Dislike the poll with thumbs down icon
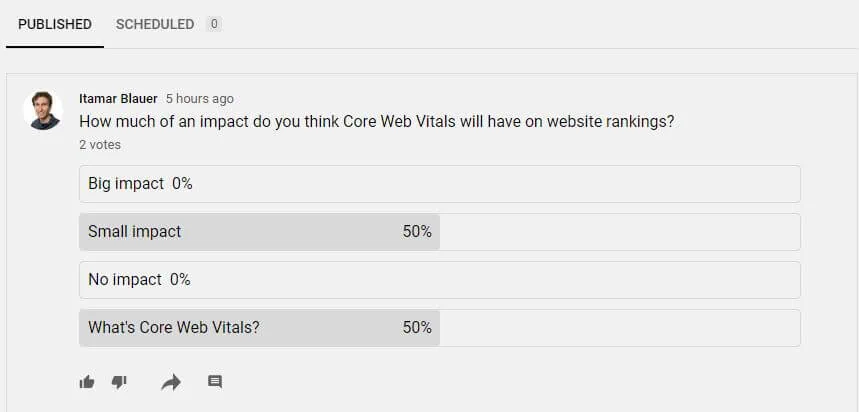859x412 pixels. 119,382
